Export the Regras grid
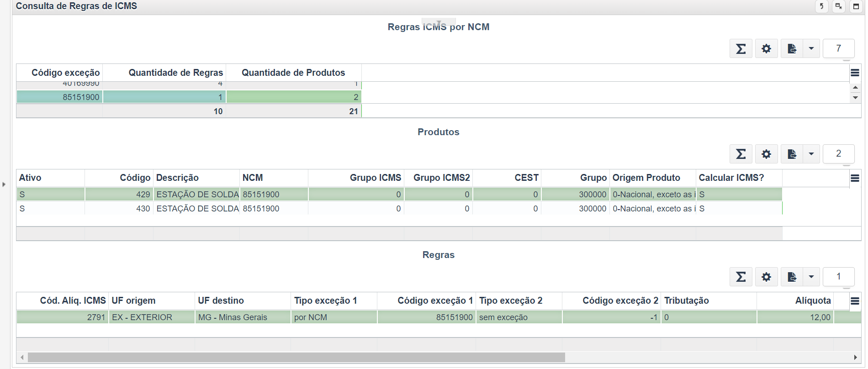The image size is (868, 369). [x=792, y=277]
